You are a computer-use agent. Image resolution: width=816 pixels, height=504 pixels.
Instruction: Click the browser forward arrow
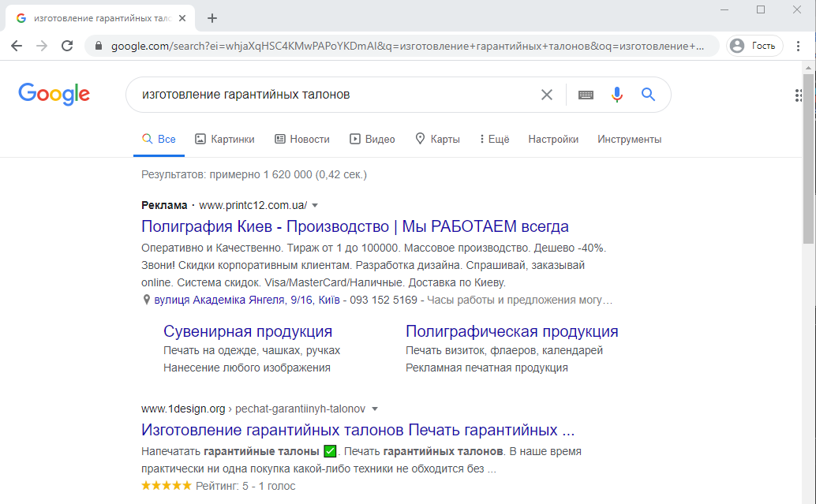point(42,46)
